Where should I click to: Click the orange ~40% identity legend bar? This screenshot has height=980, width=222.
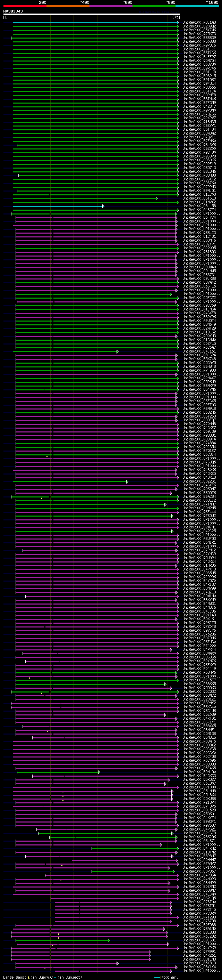tap(68, 6)
